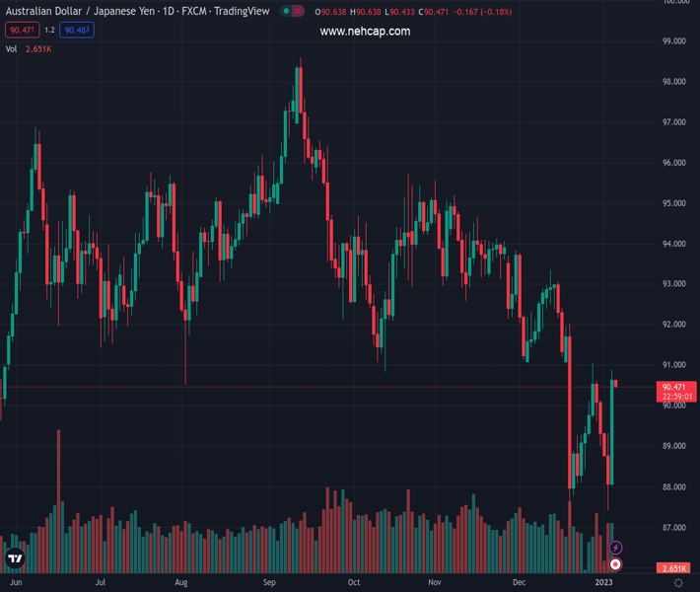Click the red circular event marker icon
The image size is (700, 592).
[x=616, y=564]
